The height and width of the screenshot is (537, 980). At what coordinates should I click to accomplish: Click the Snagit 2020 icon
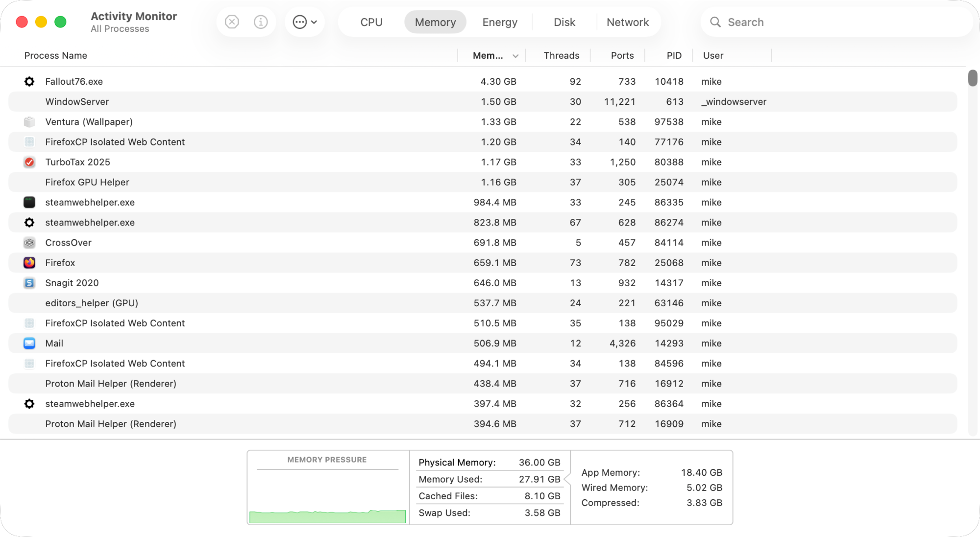click(29, 283)
